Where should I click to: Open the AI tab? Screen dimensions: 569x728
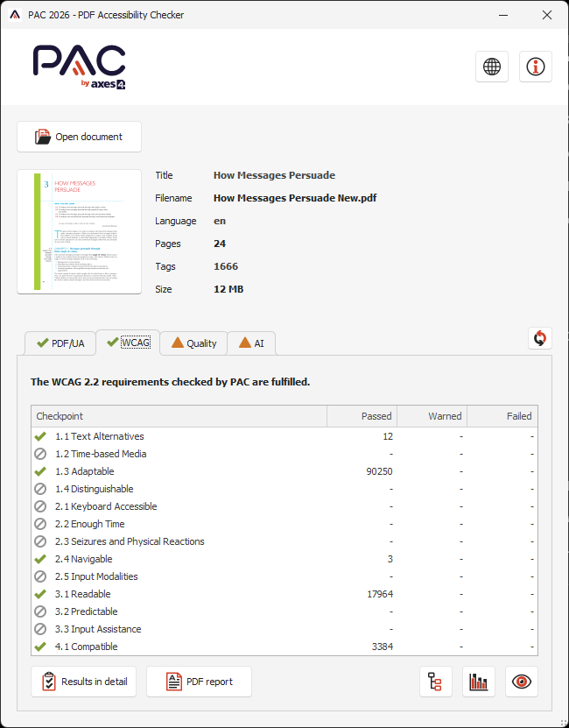(251, 343)
